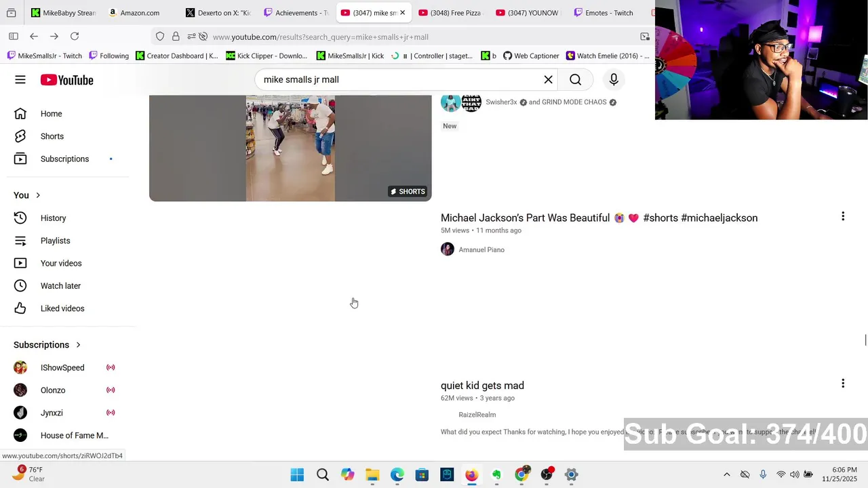Switch to the YOUNOW YouTube tab
Viewport: 868px width, 488px height.
(x=527, y=13)
